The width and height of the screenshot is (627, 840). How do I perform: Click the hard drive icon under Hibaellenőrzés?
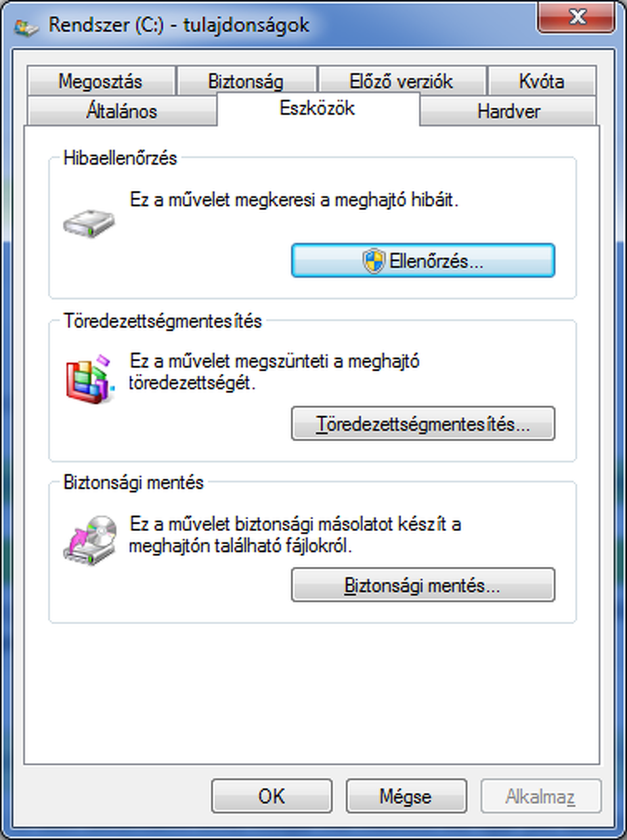coord(89,222)
